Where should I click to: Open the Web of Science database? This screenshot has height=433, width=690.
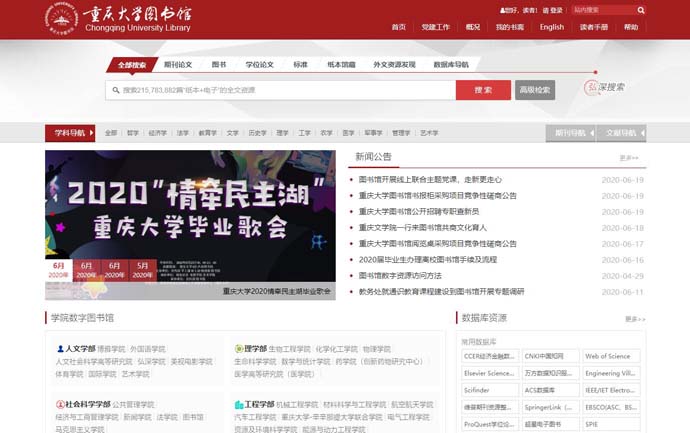pyautogui.click(x=611, y=356)
